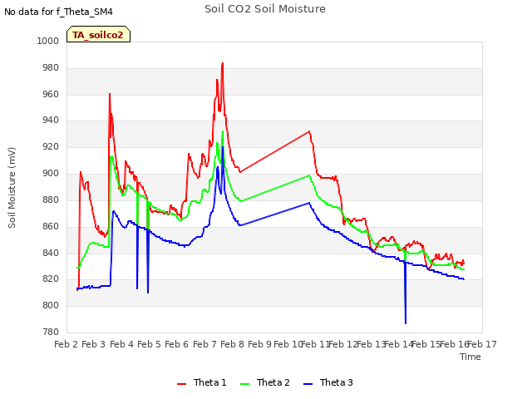Click the 940 y-axis label
The image size is (532, 399).
point(51,120)
